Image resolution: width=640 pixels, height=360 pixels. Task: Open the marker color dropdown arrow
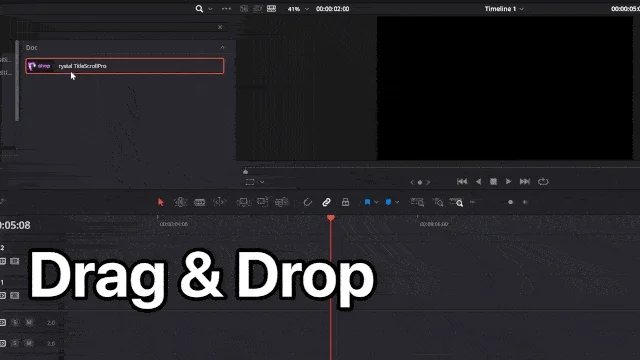[397, 202]
